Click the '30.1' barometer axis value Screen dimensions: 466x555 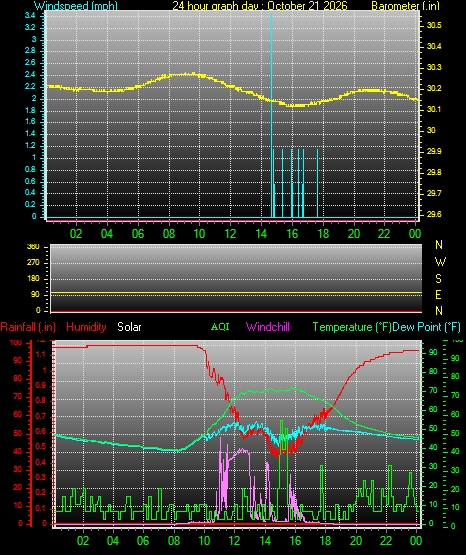pos(434,109)
